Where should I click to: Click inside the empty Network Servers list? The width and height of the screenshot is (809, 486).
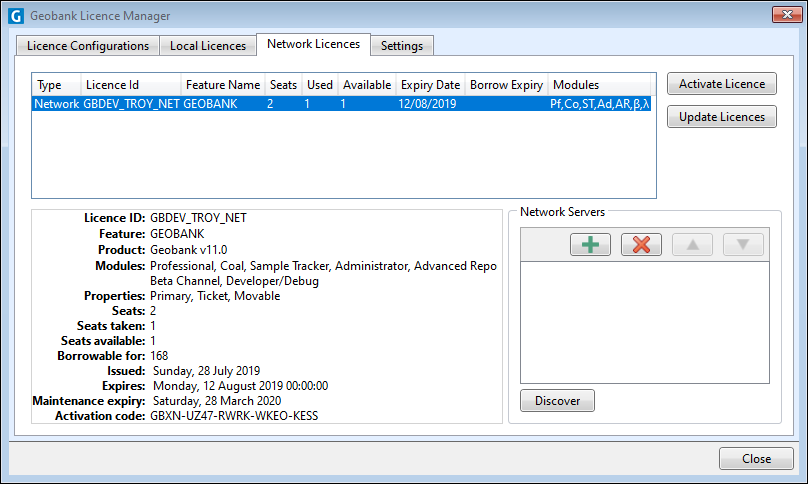tap(644, 322)
